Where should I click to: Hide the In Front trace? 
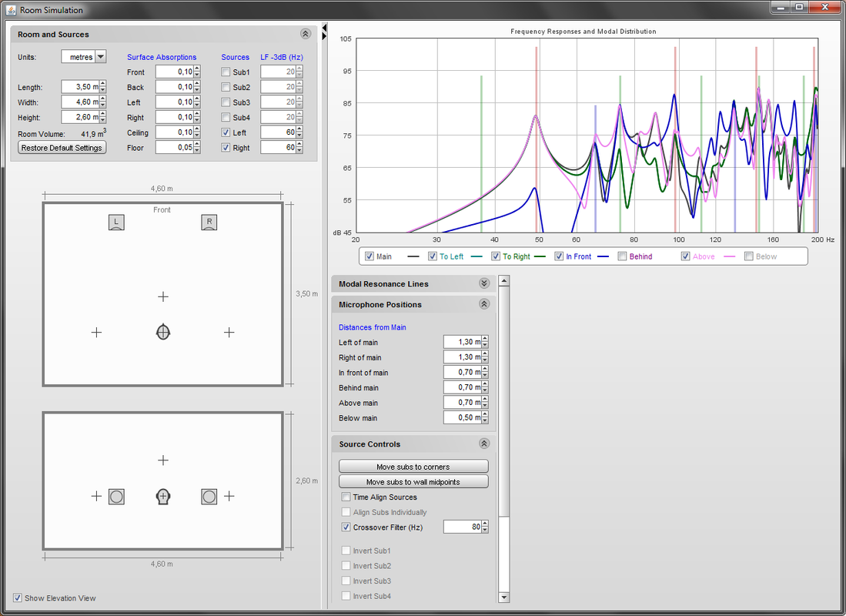pos(559,256)
